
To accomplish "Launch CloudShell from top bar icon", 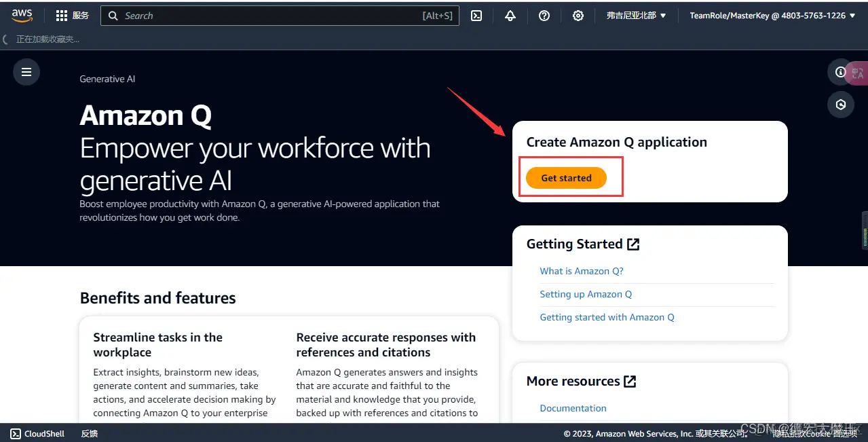I will point(476,16).
